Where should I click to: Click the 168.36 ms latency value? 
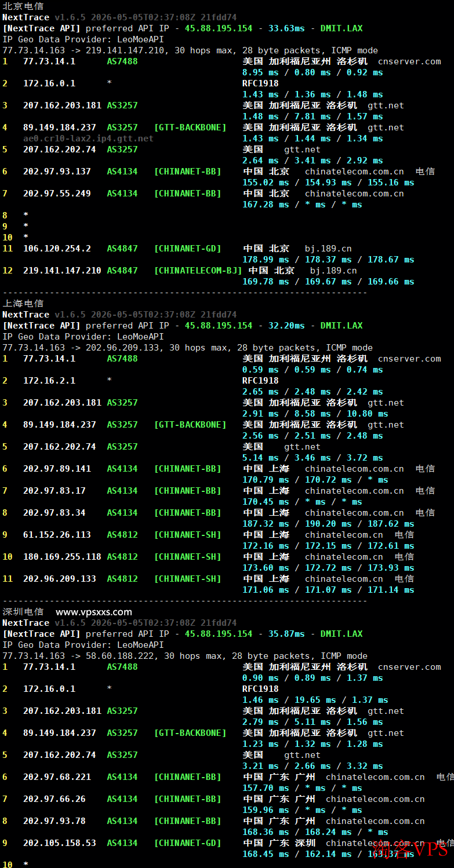[266, 831]
